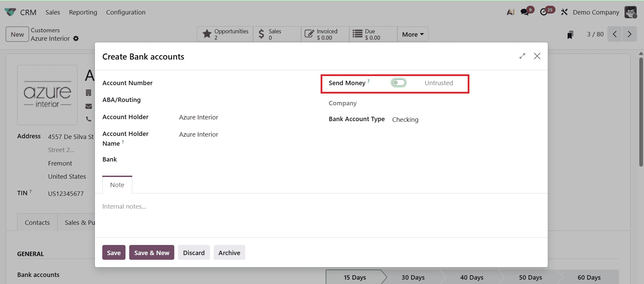Screen dimensions: 644x284
Task: Click the Opportunities star stat button
Action: [225, 34]
